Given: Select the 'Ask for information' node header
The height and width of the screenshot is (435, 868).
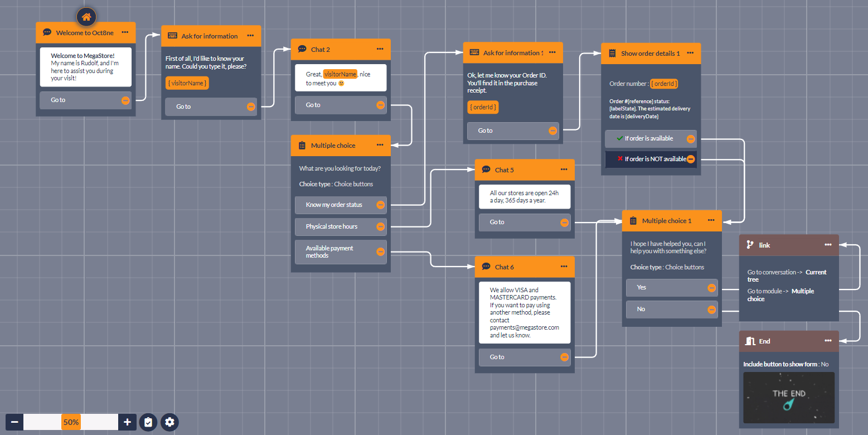Looking at the screenshot, I should coord(210,36).
